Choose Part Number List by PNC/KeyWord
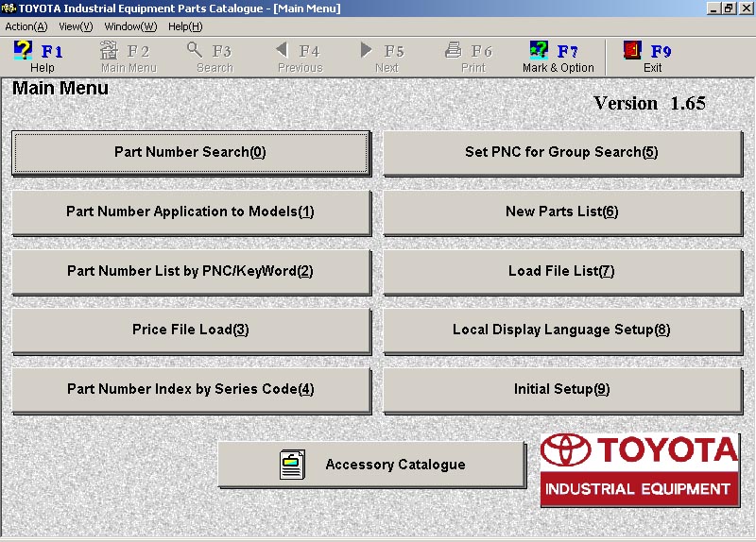The height and width of the screenshot is (542, 756). click(x=191, y=271)
